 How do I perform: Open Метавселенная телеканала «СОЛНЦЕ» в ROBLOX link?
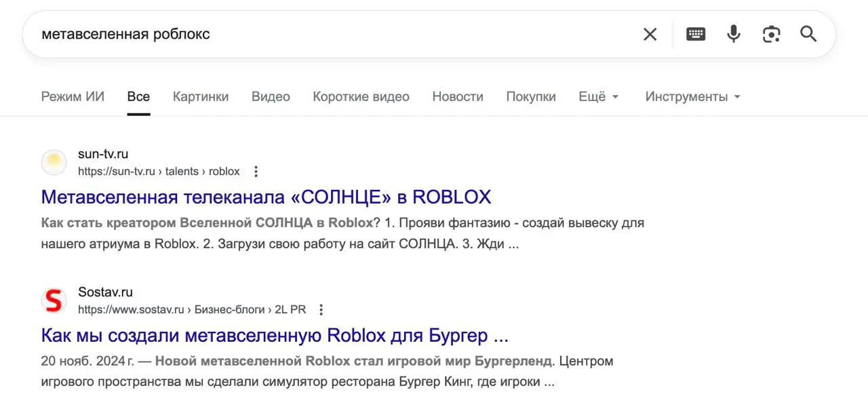(x=266, y=197)
